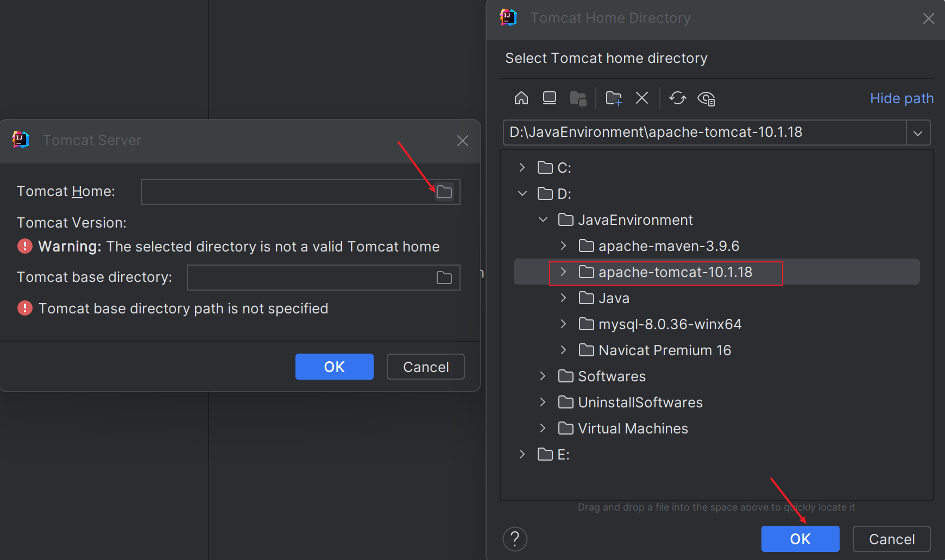Go to home directory icon
Viewport: 945px width, 560px height.
[521, 98]
